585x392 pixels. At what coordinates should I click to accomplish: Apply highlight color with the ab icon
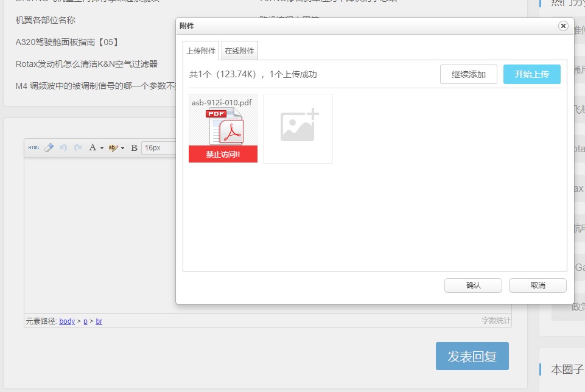click(113, 148)
